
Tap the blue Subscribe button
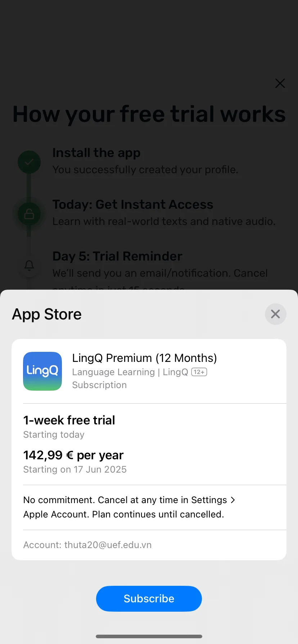coord(149,599)
